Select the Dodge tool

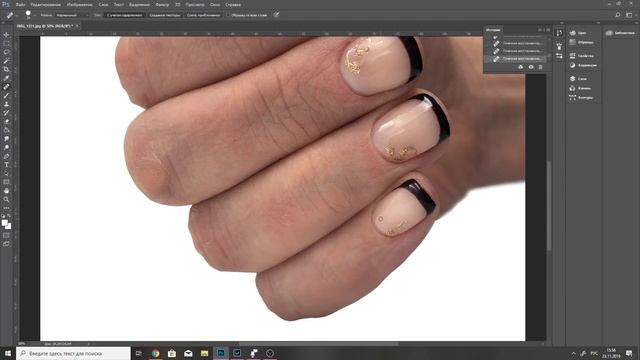coord(6,147)
